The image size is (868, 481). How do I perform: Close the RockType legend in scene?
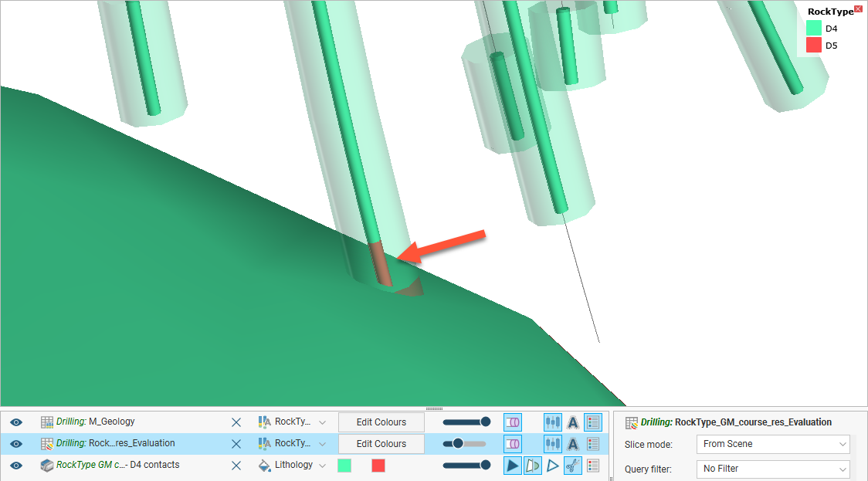pos(858,9)
